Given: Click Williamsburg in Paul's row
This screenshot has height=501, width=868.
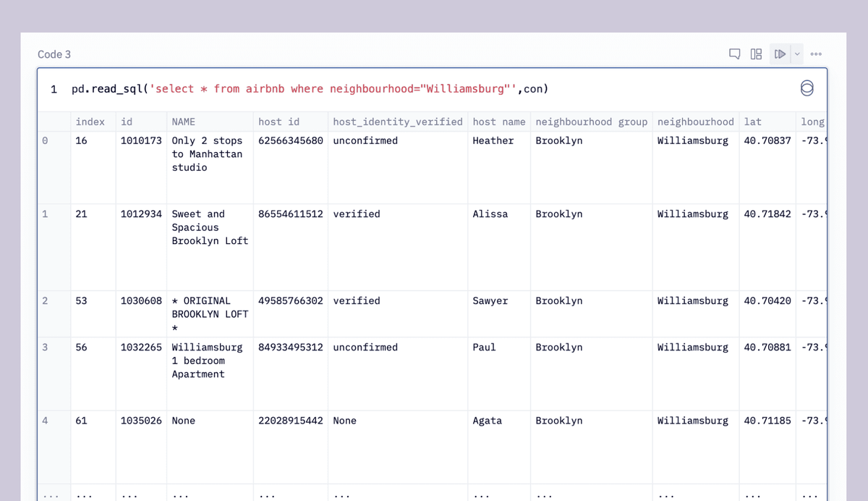Looking at the screenshot, I should click(692, 347).
